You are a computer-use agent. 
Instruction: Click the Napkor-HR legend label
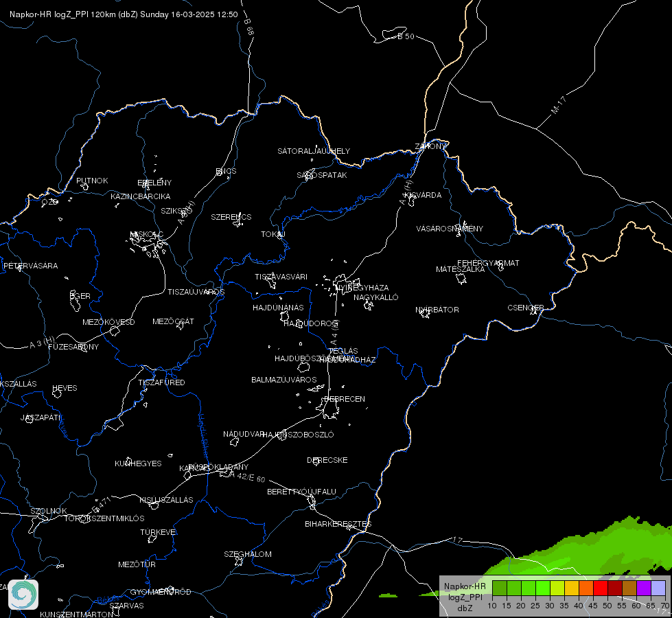[465, 586]
